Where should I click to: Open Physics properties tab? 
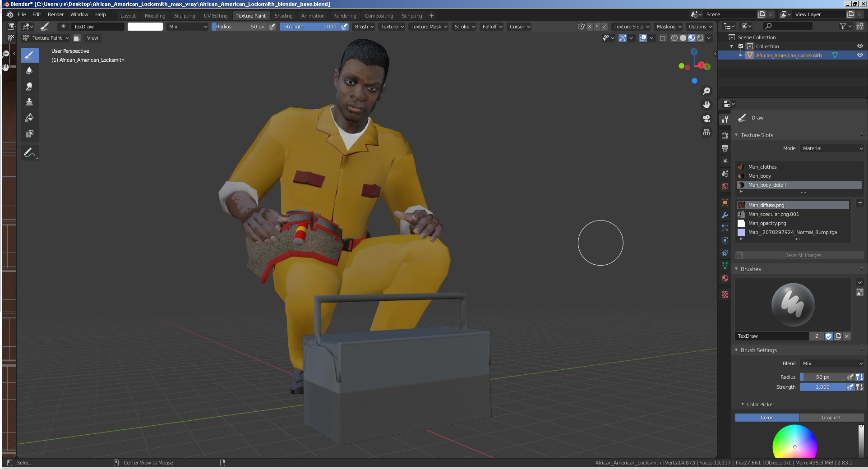pyautogui.click(x=725, y=240)
